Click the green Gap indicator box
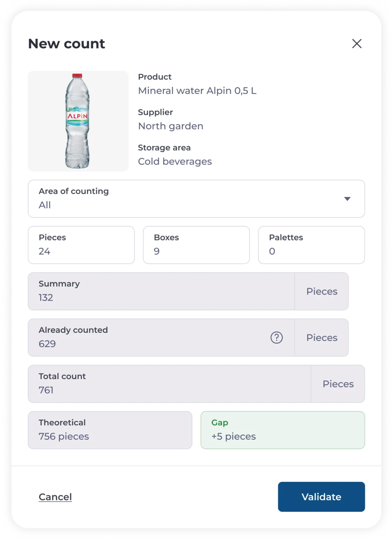392x539 pixels. tap(283, 430)
